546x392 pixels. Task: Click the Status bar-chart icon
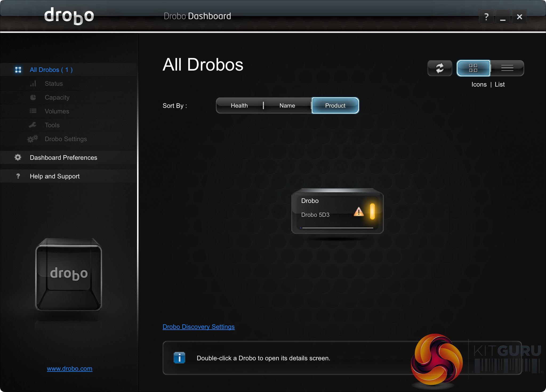pos(33,84)
